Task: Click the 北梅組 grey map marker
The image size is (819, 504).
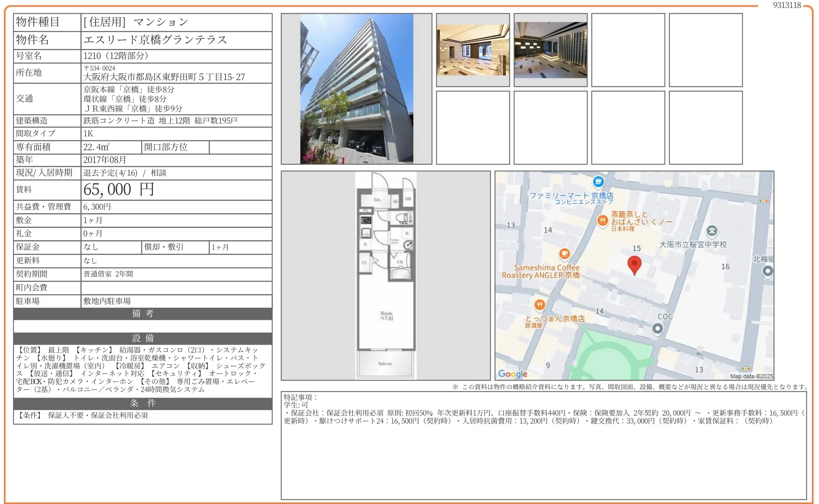Action: pos(767,271)
